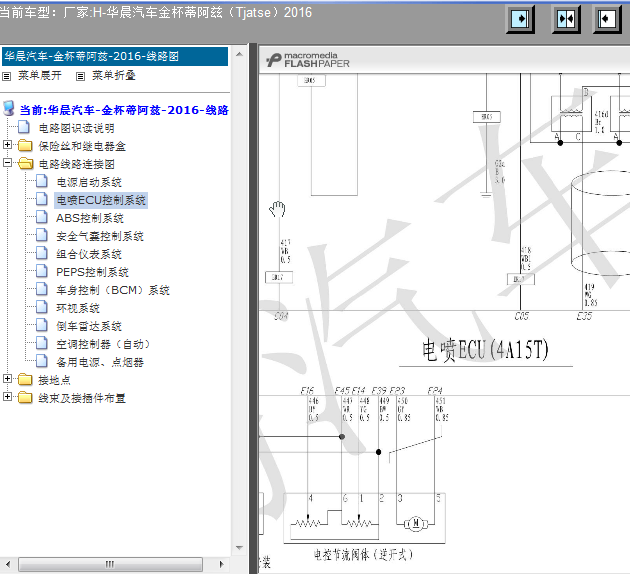The image size is (630, 574).
Task: Click the horizontal scrollbar left arrow
Action: pyautogui.click(x=8, y=564)
